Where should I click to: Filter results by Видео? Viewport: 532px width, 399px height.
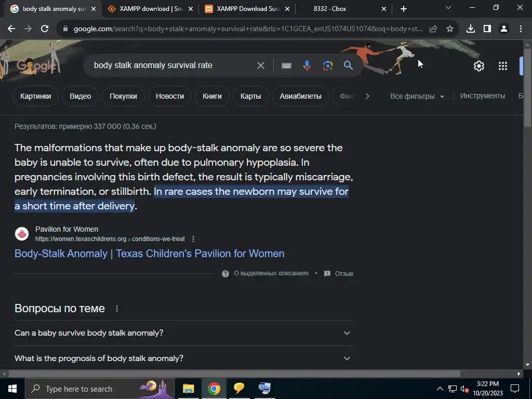point(81,96)
